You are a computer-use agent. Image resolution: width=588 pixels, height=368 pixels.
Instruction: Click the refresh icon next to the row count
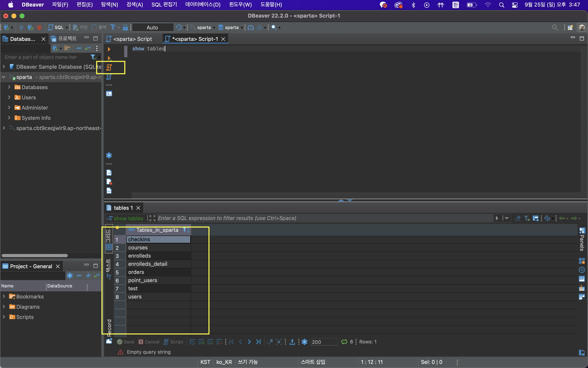point(344,342)
